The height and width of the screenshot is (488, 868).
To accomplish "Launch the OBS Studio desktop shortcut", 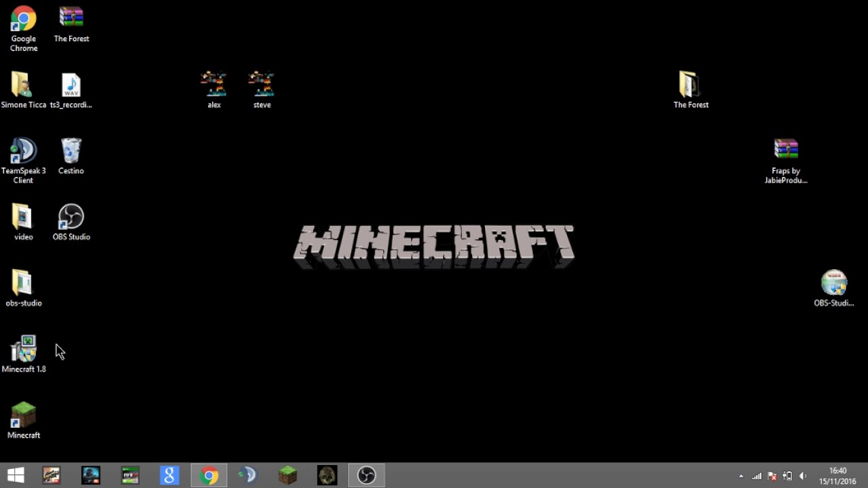I will point(71,222).
